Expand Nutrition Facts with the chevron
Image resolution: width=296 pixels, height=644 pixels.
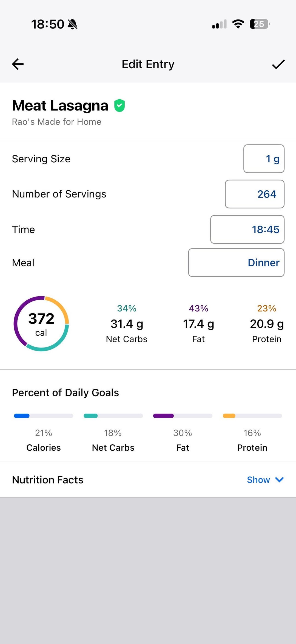pyautogui.click(x=280, y=479)
